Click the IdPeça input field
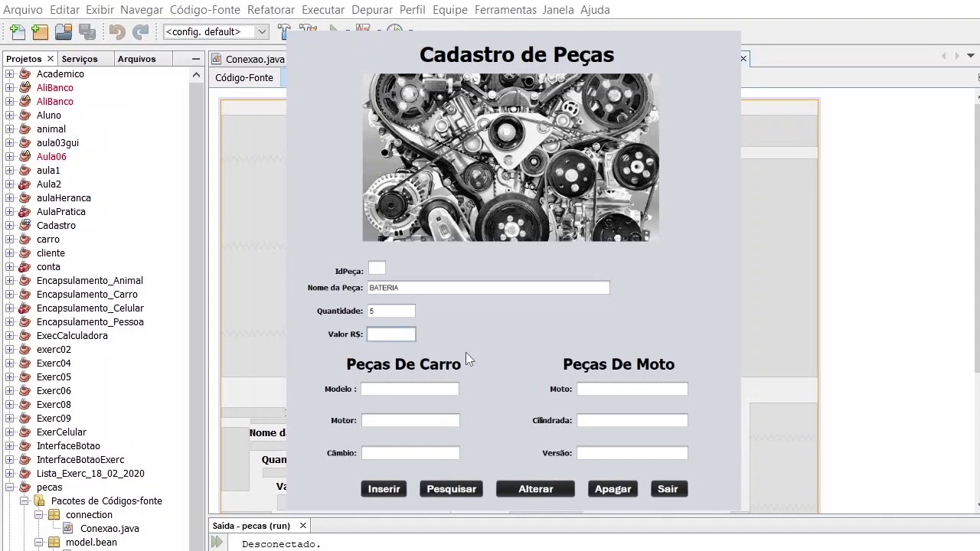This screenshot has width=980, height=551. [x=377, y=269]
